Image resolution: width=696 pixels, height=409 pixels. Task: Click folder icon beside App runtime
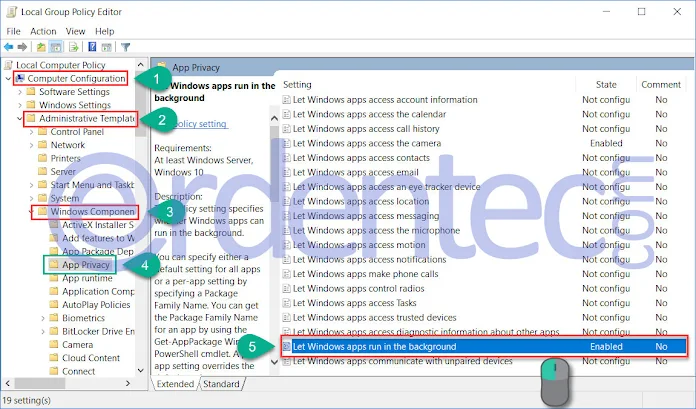coord(54,278)
